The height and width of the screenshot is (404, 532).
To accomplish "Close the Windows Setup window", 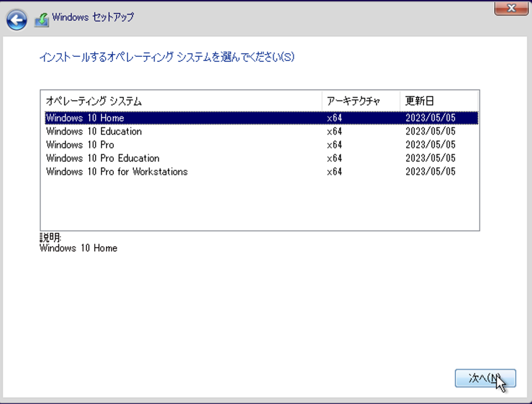I will tap(510, 8).
